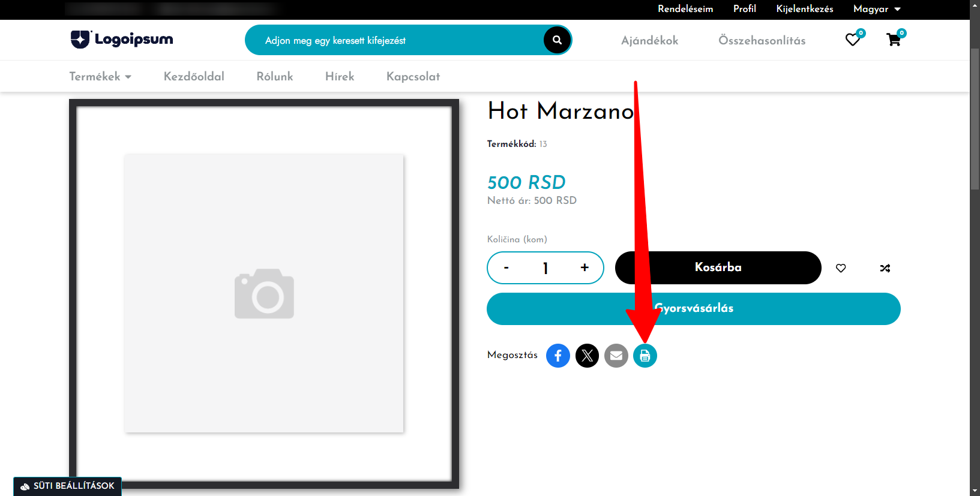Open SÜTI BEÁLLÍTÁSOK cookie settings

(x=68, y=486)
